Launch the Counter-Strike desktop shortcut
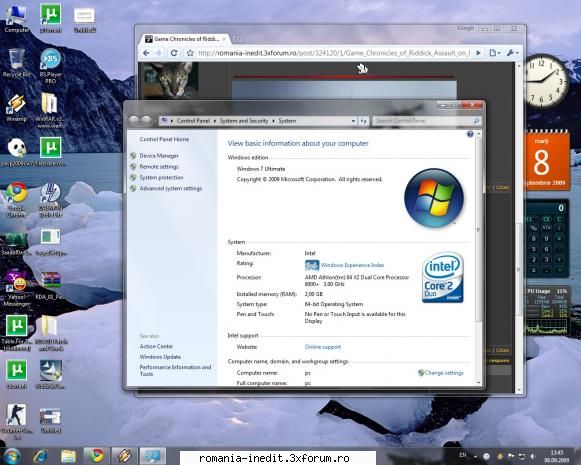The height and width of the screenshot is (465, 581). coord(16,422)
